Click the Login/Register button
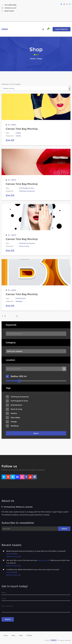Screen dimensions: 72x644 click(x=62, y=29)
